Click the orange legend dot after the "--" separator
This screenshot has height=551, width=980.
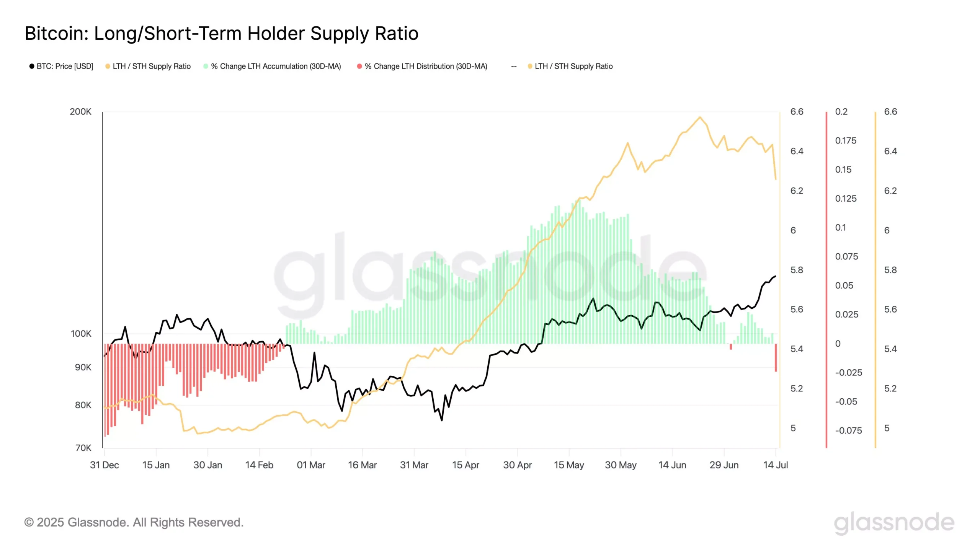pyautogui.click(x=530, y=66)
